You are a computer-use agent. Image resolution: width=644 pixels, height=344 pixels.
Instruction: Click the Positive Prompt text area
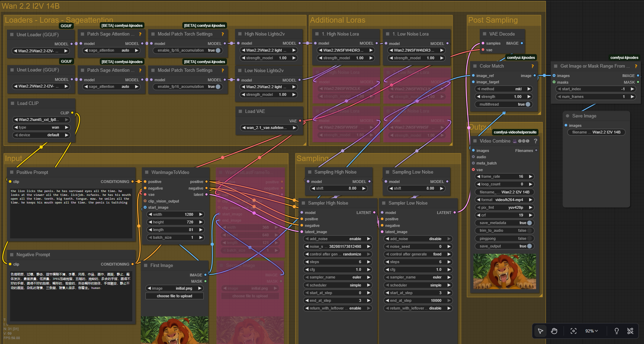[x=71, y=213]
